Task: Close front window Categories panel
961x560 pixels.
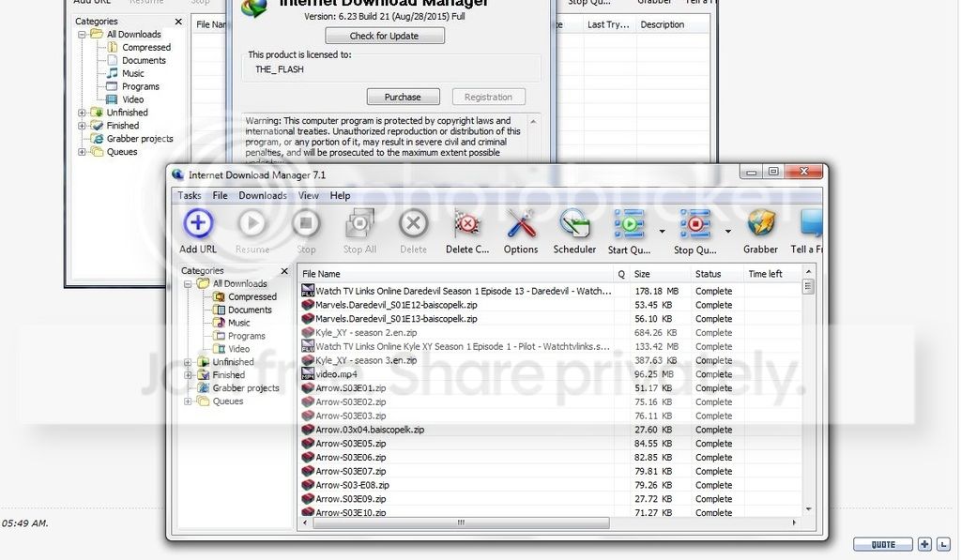Action: pos(284,271)
